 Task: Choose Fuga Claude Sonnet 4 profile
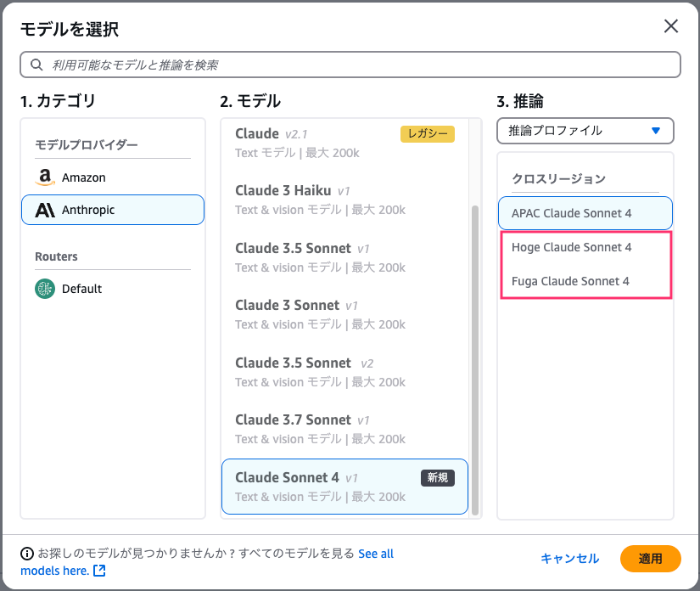coord(585,281)
